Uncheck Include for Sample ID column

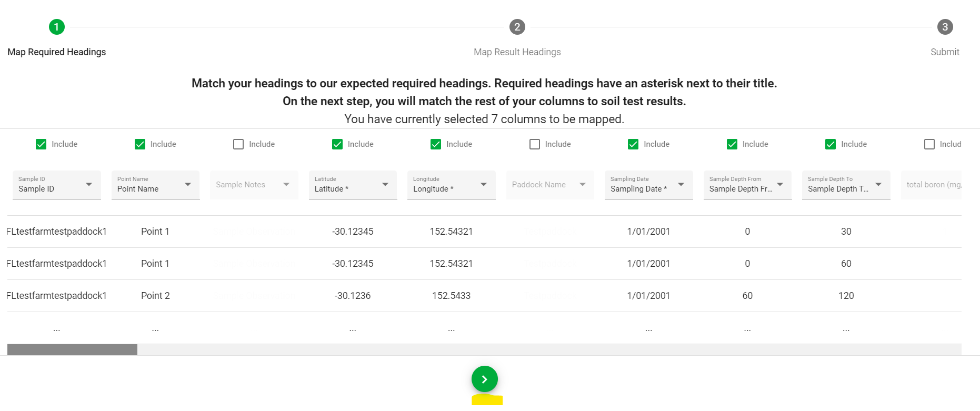click(41, 144)
